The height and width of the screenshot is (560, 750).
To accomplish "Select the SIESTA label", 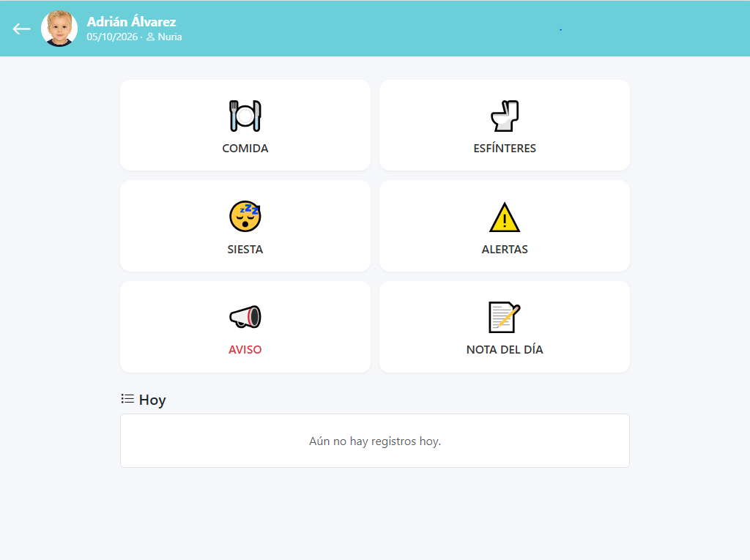I will [245, 249].
